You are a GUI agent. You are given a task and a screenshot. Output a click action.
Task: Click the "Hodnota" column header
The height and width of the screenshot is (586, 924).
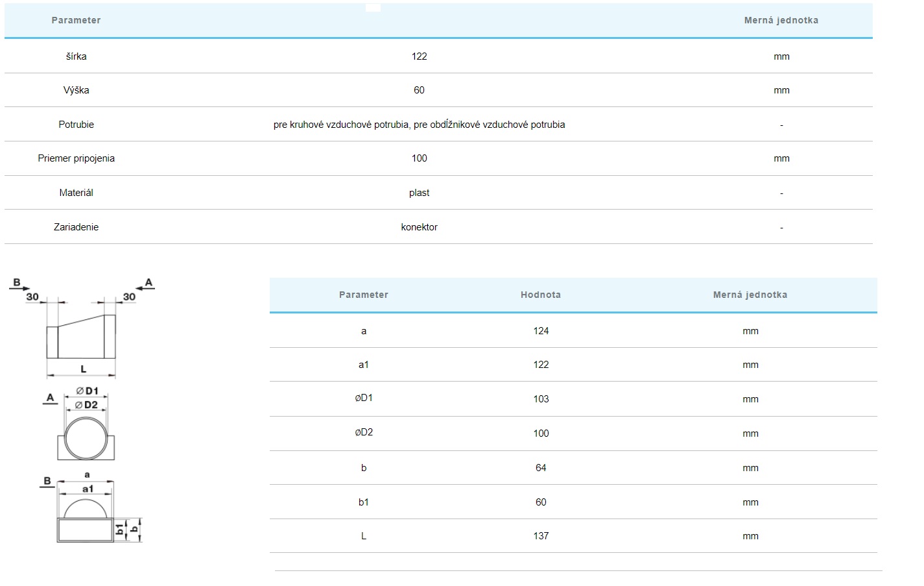coord(540,295)
